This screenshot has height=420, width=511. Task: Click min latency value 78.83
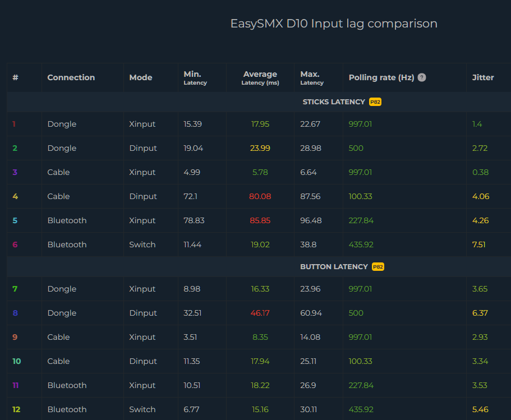tap(194, 220)
